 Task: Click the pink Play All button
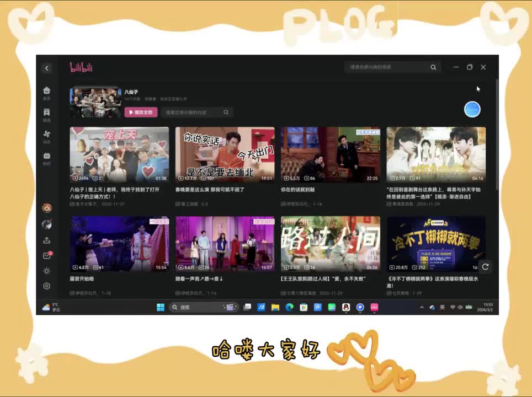[x=141, y=112]
